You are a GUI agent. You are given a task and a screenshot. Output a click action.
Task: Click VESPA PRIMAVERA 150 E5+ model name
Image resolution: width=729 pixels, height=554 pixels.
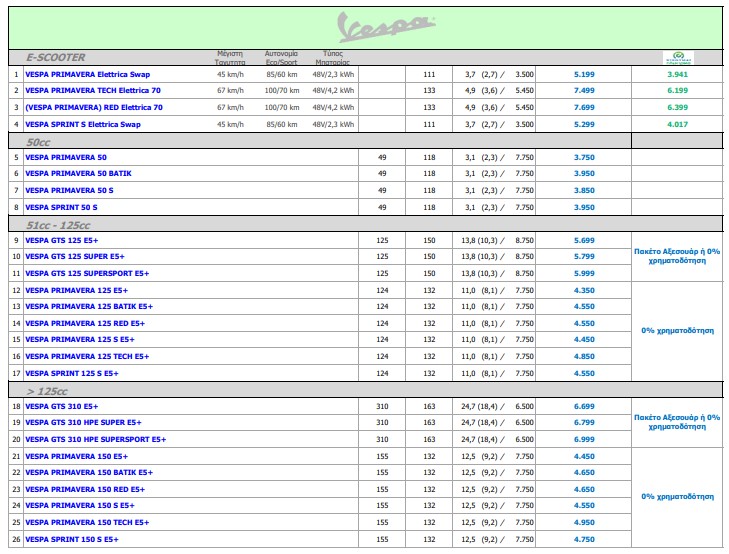click(x=76, y=456)
